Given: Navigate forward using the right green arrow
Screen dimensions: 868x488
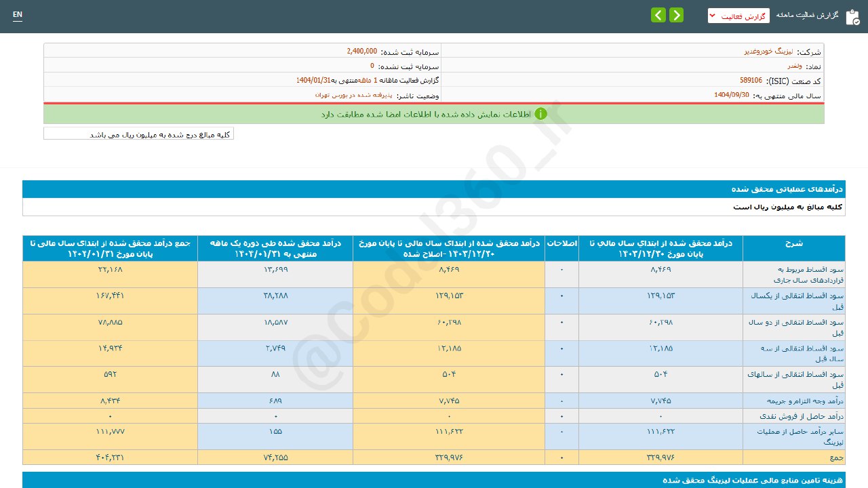Looking at the screenshot, I should 675,14.
